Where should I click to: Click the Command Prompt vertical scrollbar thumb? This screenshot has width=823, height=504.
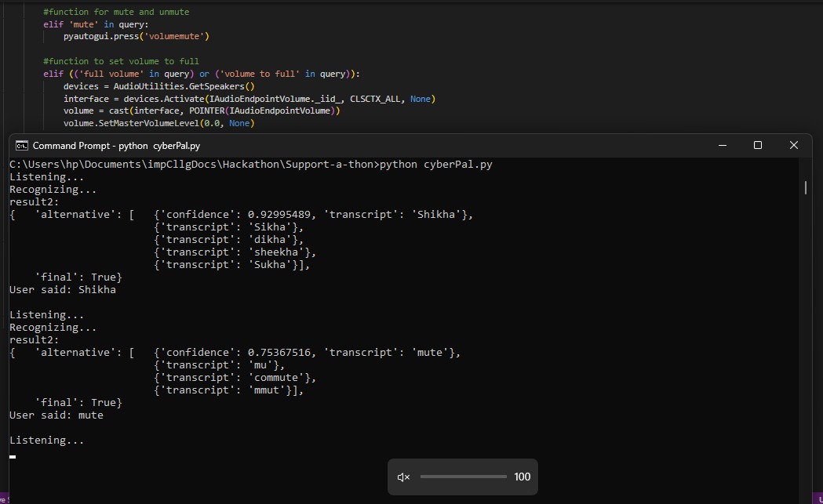tap(805, 187)
